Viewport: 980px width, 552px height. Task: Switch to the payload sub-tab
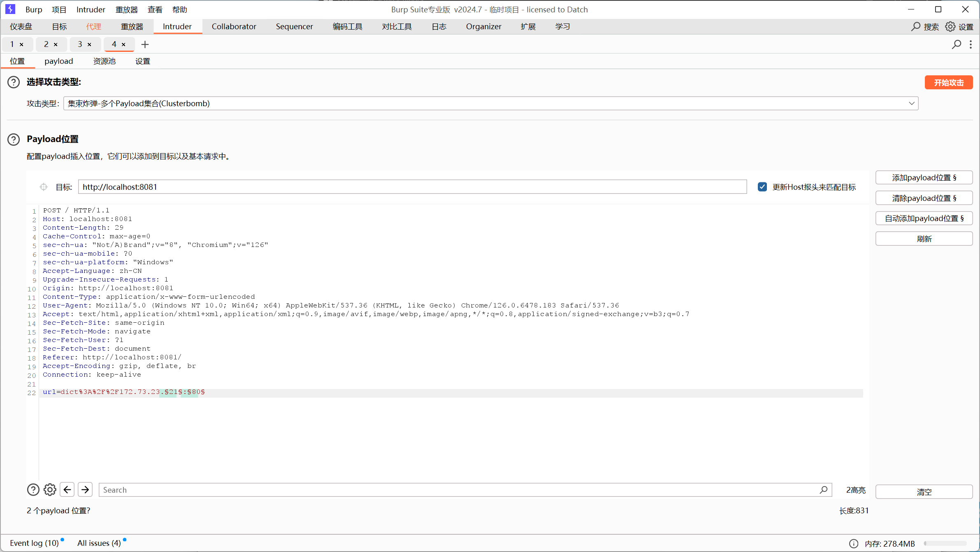(58, 61)
